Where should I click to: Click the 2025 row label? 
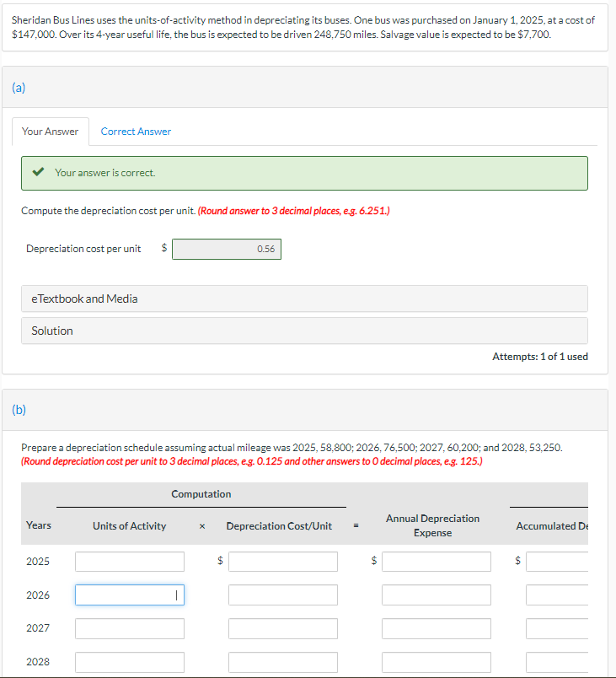pyautogui.click(x=38, y=562)
